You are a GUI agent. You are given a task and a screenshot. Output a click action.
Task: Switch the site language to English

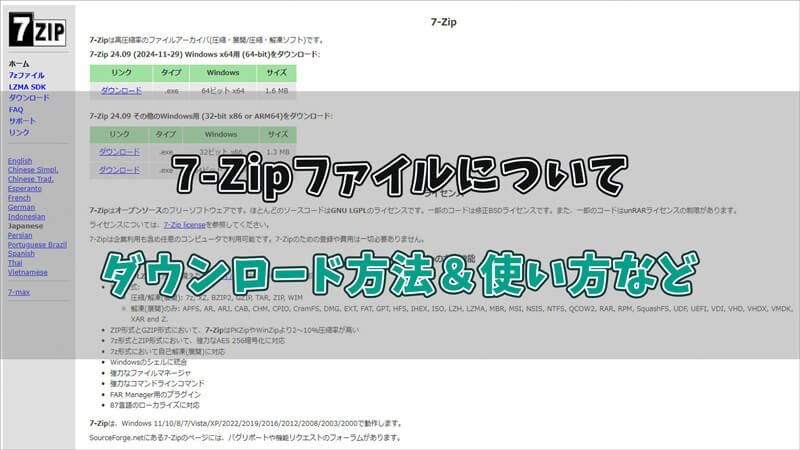point(20,161)
